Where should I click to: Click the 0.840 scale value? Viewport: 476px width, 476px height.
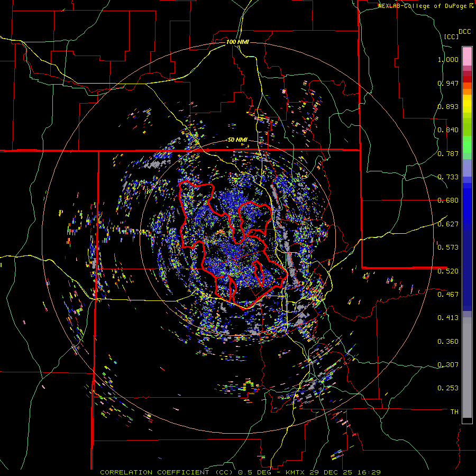448,130
